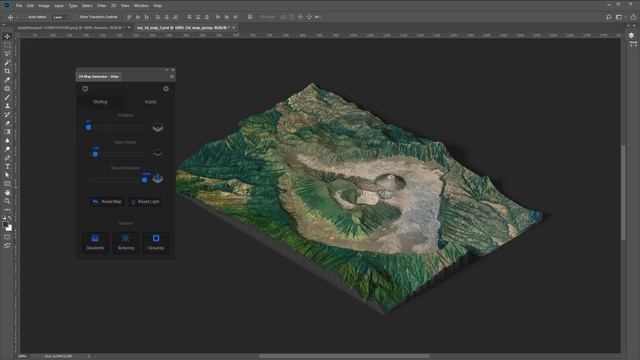Click the horizontal scrollbar at canvas bottom
Viewport: 640px width, 360px height.
pyautogui.click(x=344, y=356)
